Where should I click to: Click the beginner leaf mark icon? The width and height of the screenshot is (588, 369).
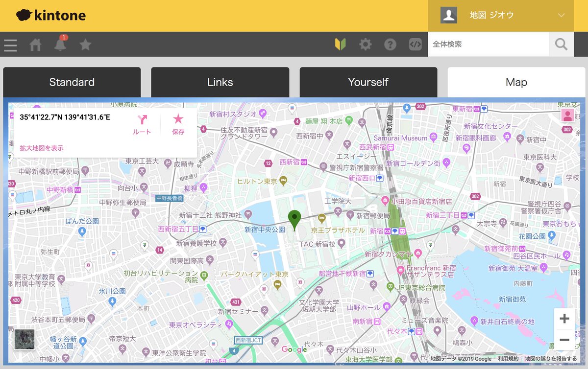[341, 45]
